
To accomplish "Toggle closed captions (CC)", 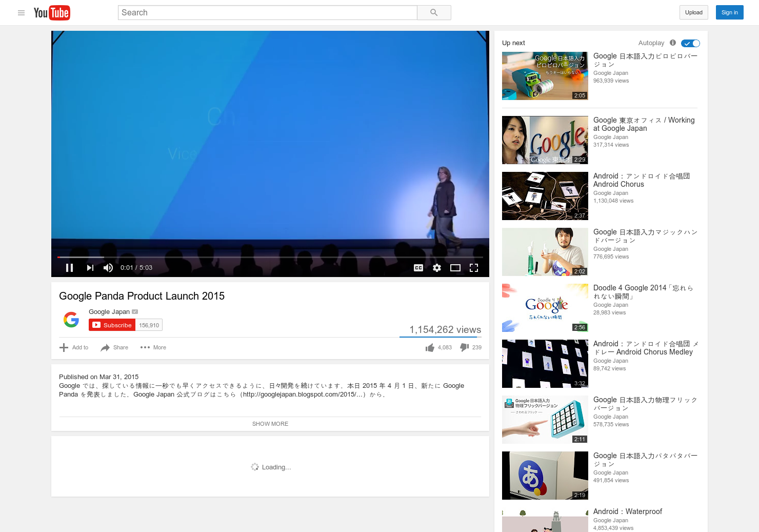I will (x=418, y=268).
